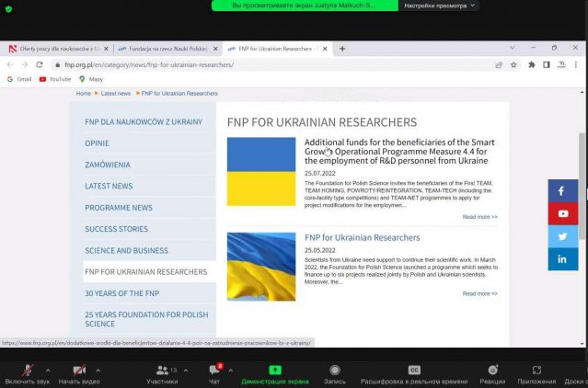Bookmark this page with star icon
This screenshot has height=388, width=588.
(513, 65)
